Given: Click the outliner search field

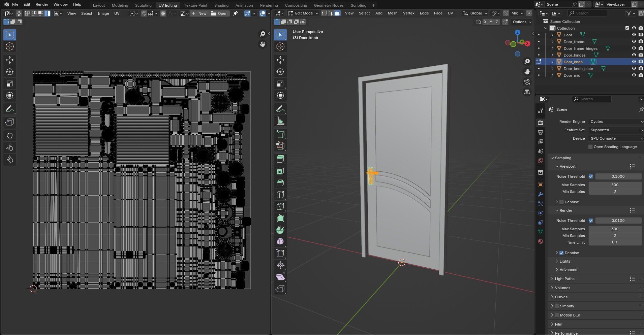Looking at the screenshot, I should coord(587,13).
